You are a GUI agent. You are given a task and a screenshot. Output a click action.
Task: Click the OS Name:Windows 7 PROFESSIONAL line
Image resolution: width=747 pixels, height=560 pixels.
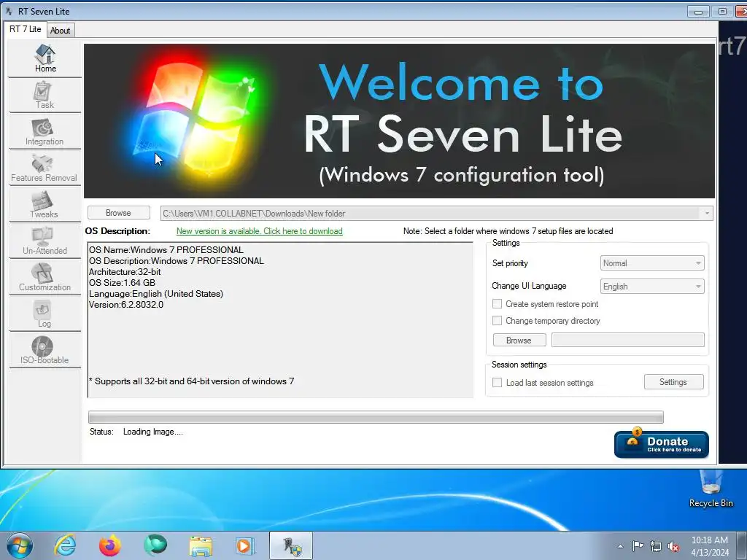pos(166,250)
